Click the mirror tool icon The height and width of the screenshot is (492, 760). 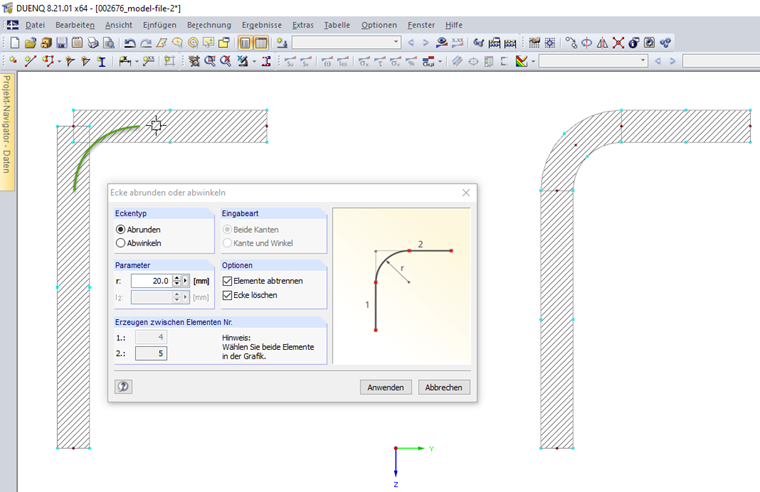[x=602, y=43]
